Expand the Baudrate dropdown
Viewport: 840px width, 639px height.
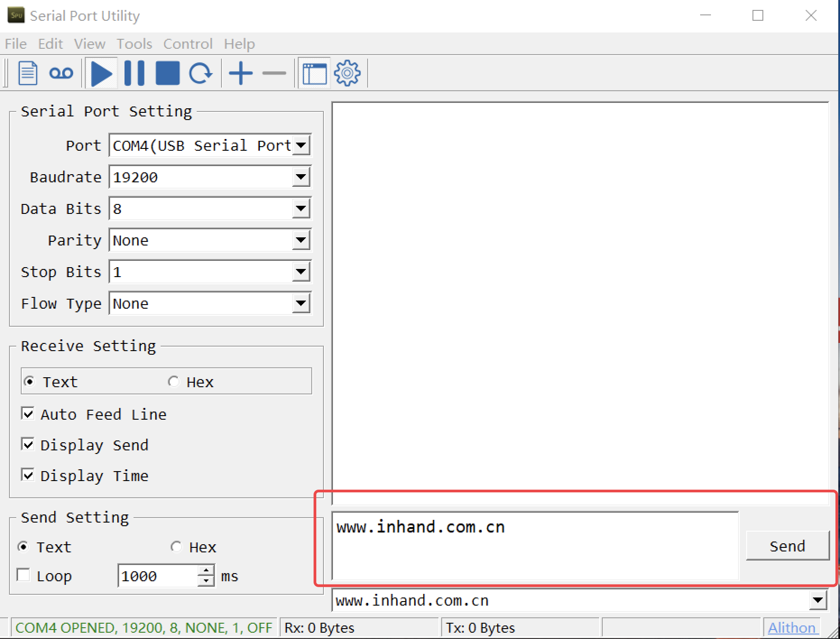coord(301,177)
